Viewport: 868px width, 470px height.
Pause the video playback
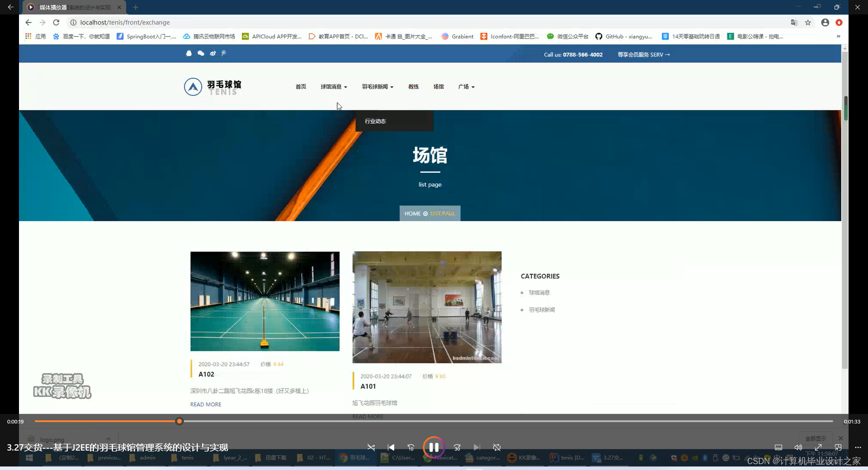click(x=434, y=447)
